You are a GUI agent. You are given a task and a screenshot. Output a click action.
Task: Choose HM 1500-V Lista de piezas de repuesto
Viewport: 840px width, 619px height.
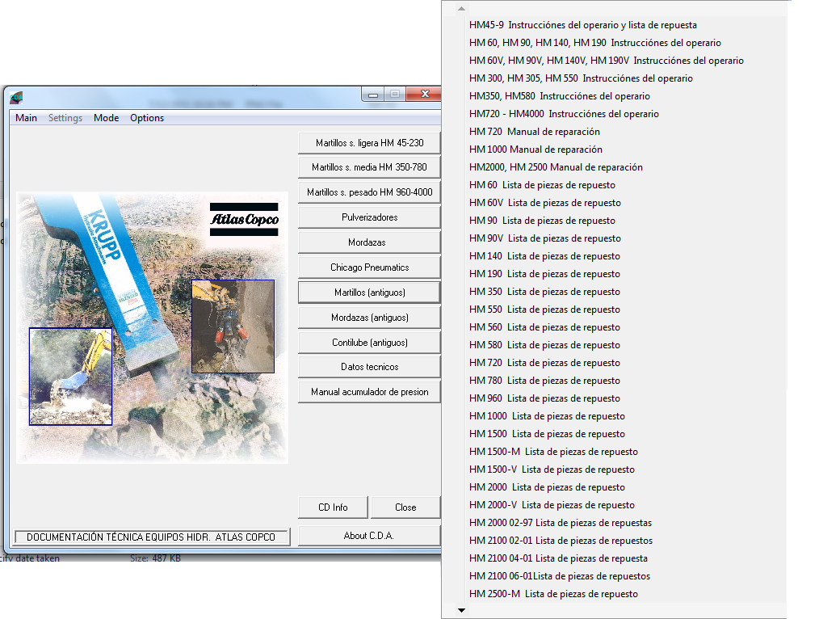pyautogui.click(x=552, y=469)
